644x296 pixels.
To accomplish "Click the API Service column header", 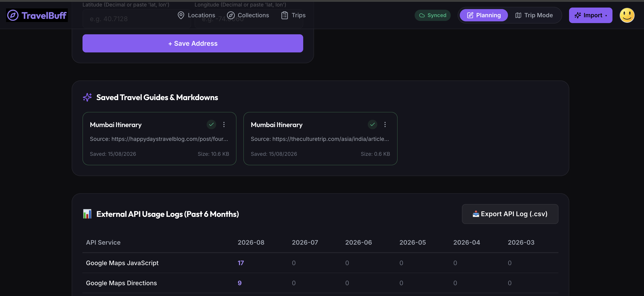I will click(103, 242).
